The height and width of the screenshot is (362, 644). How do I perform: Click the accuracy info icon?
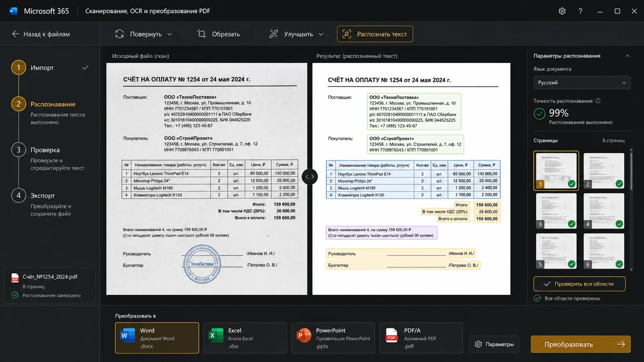598,101
